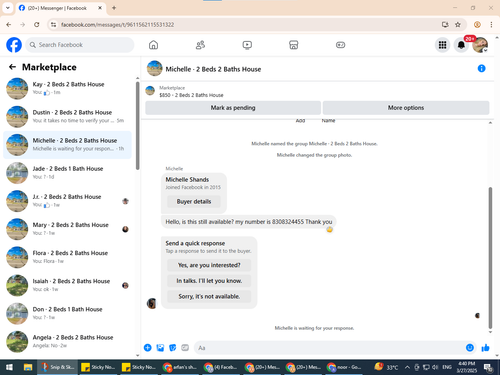Open Flora - 2 Beds 2 Baths House chat
The height and width of the screenshot is (375, 500).
67,257
